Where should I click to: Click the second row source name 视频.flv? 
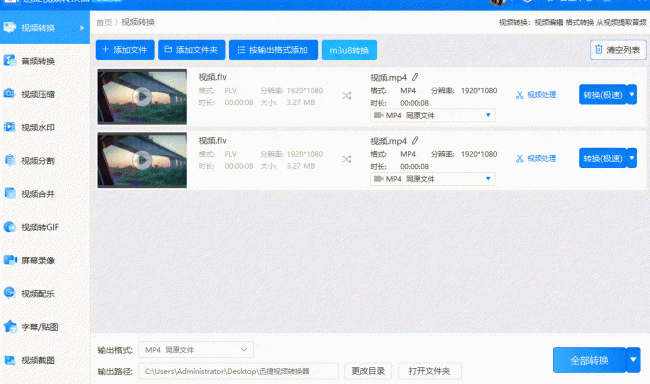(213, 141)
